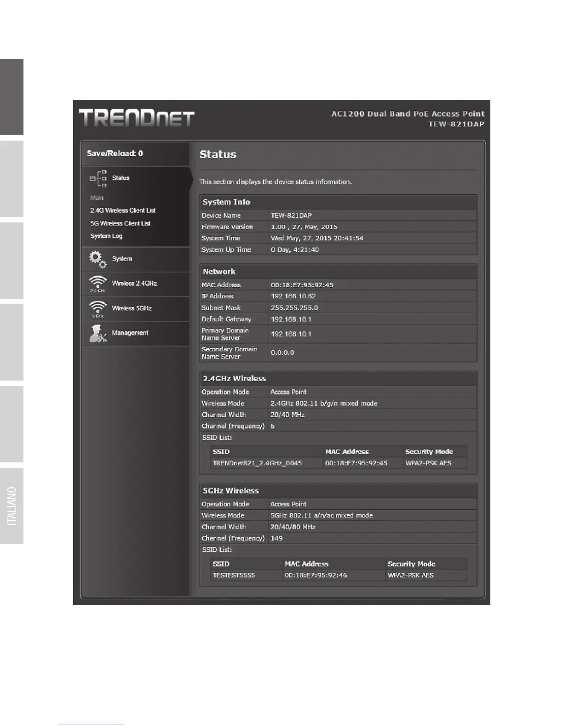Select Default Gateway value 192.168.10.1
Screen dimensions: 563x728
(x=291, y=319)
